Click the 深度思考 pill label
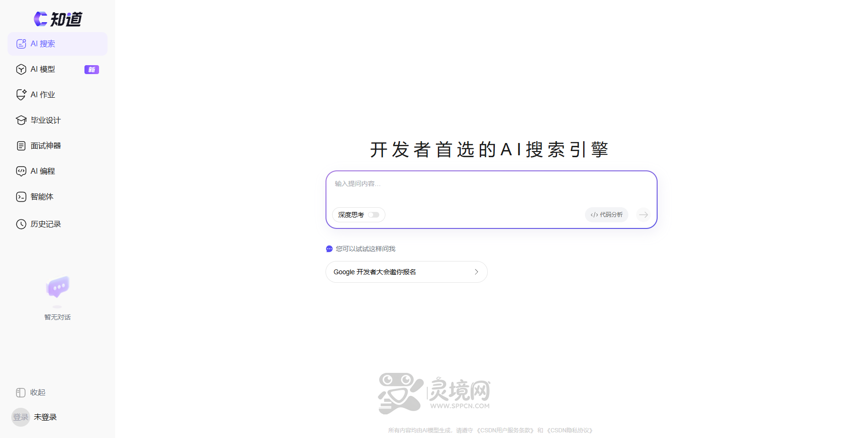Image resolution: width=868 pixels, height=438 pixels. point(351,215)
